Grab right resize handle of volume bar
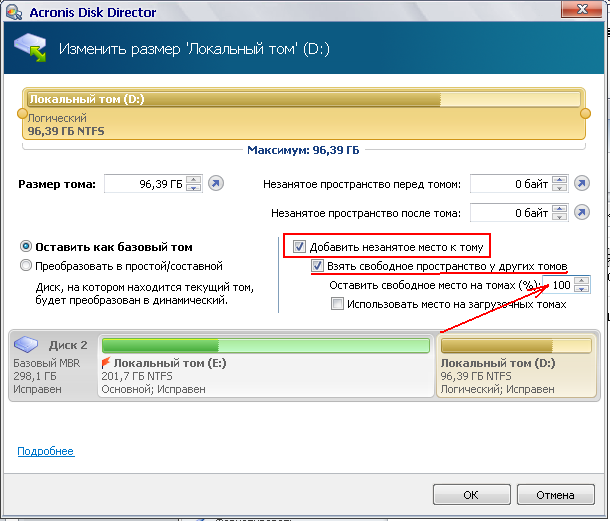610x521 pixels. click(585, 114)
